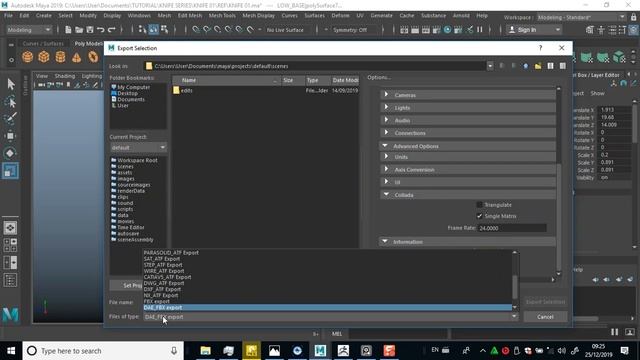Click the Cancel button
The image size is (640, 360).
[x=545, y=317]
